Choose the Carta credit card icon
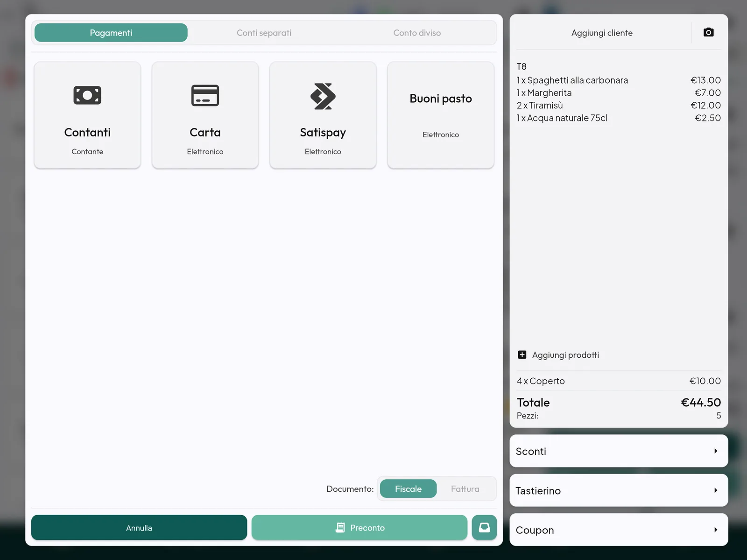Viewport: 747px width, 560px height. pyautogui.click(x=205, y=95)
